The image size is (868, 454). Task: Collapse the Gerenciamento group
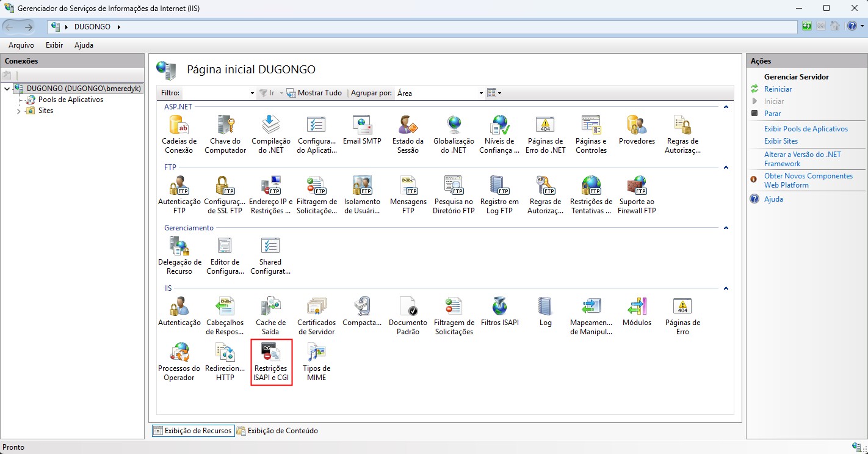(726, 228)
